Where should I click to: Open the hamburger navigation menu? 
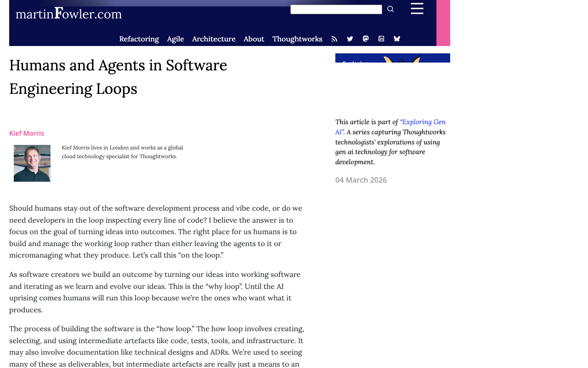(x=417, y=8)
